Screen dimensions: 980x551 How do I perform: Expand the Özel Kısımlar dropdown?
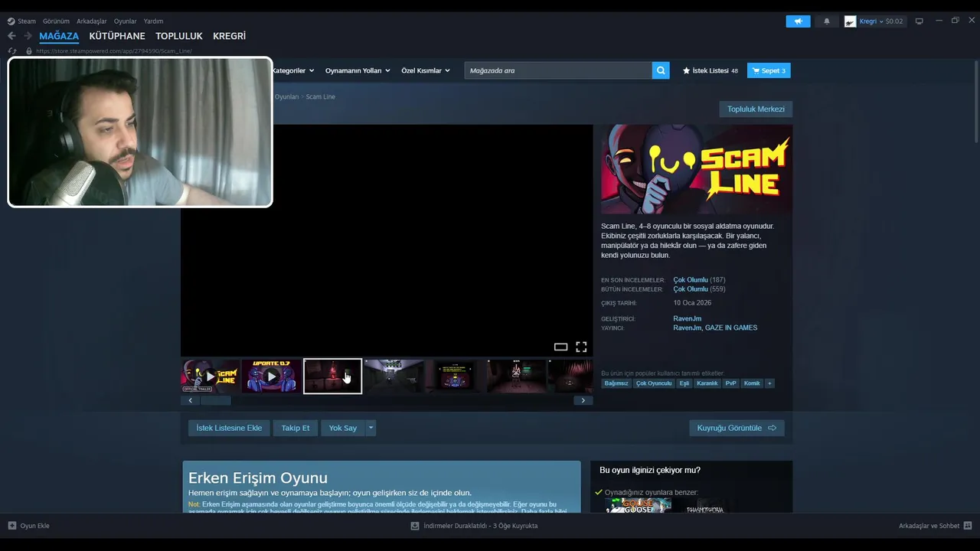[x=426, y=70]
